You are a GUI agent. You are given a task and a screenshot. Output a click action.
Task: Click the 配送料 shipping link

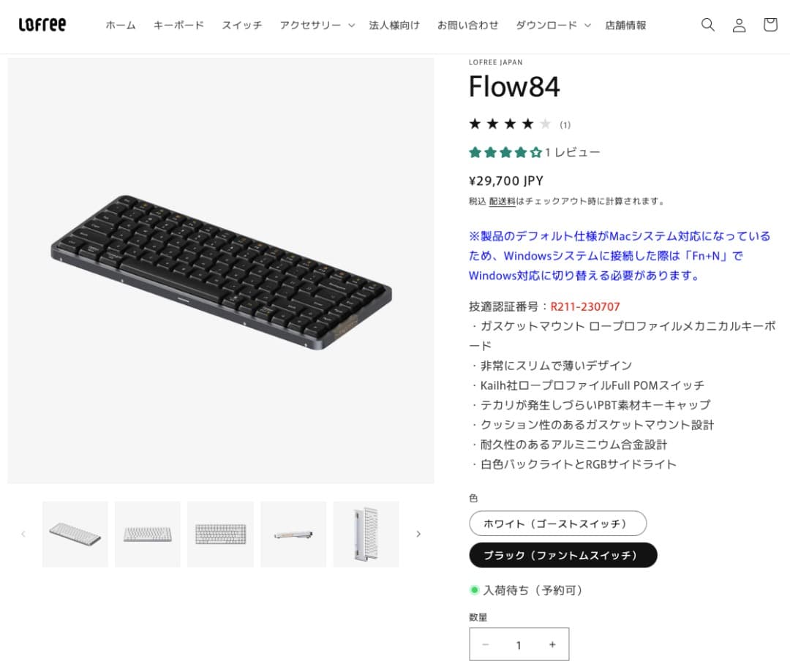click(502, 200)
